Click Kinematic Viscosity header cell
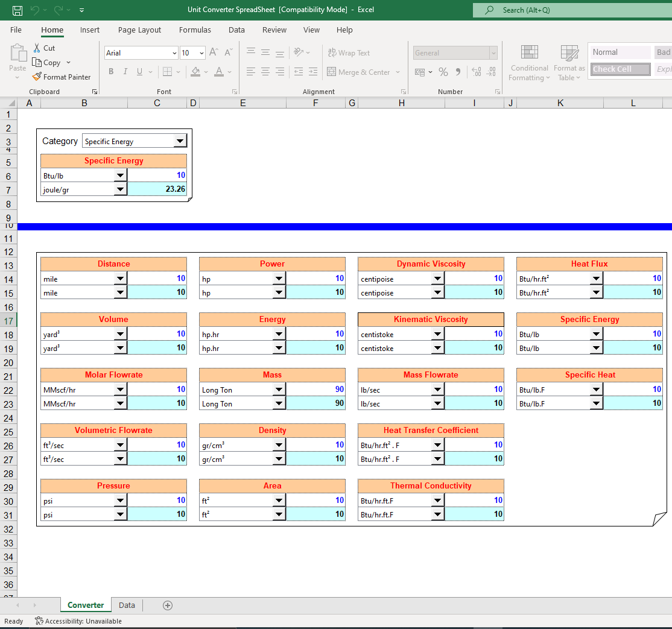Image resolution: width=672 pixels, height=629 pixels. 431,319
